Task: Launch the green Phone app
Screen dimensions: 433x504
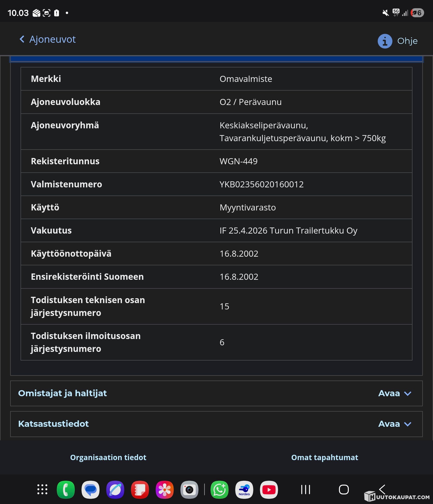Action: [x=66, y=490]
